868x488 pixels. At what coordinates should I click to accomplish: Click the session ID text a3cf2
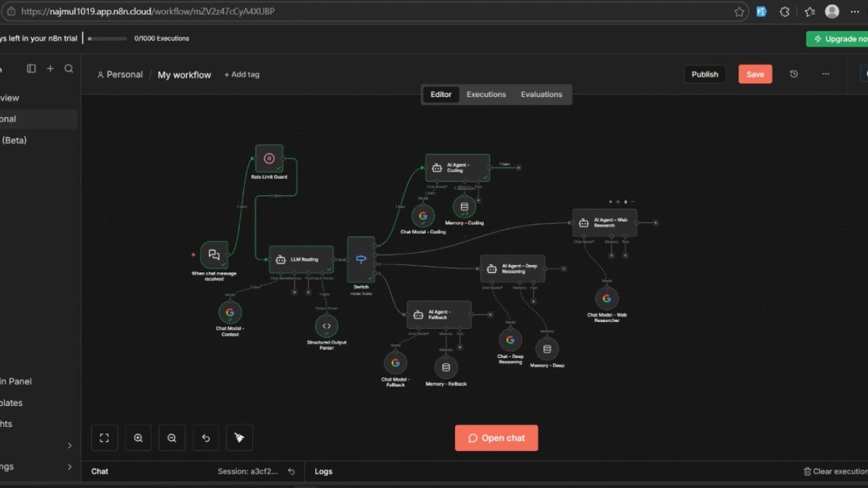click(248, 471)
